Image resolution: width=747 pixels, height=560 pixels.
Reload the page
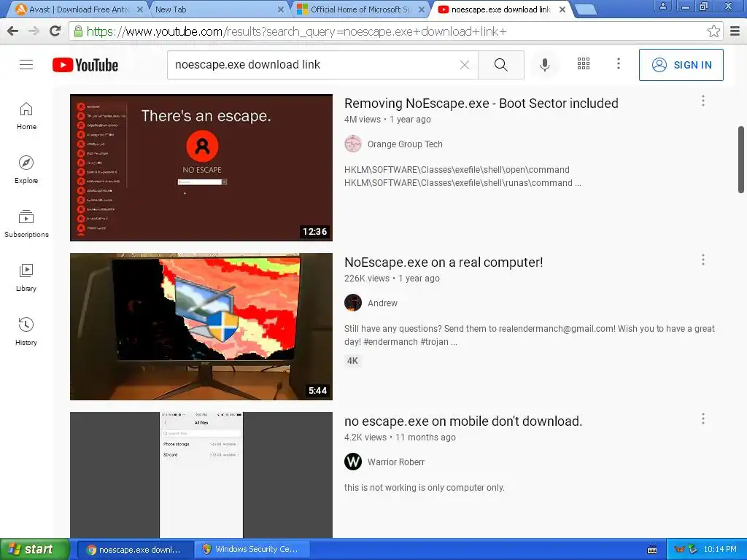pos(55,31)
